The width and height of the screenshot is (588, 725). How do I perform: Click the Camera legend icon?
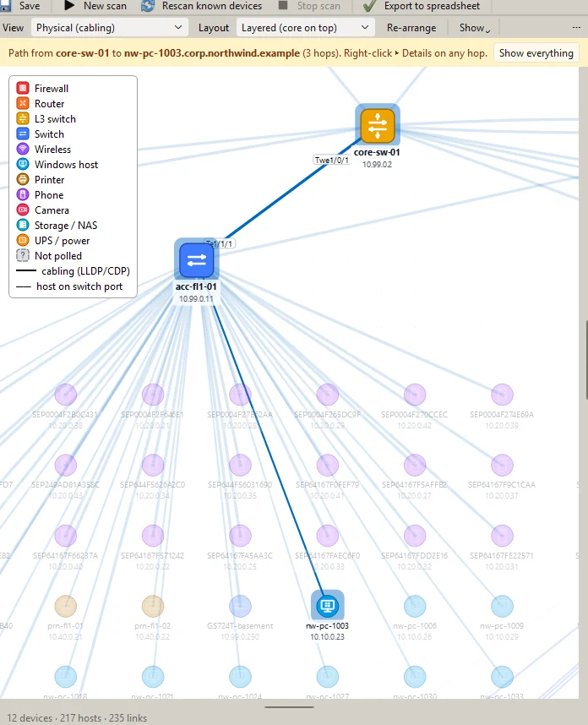pyautogui.click(x=23, y=210)
